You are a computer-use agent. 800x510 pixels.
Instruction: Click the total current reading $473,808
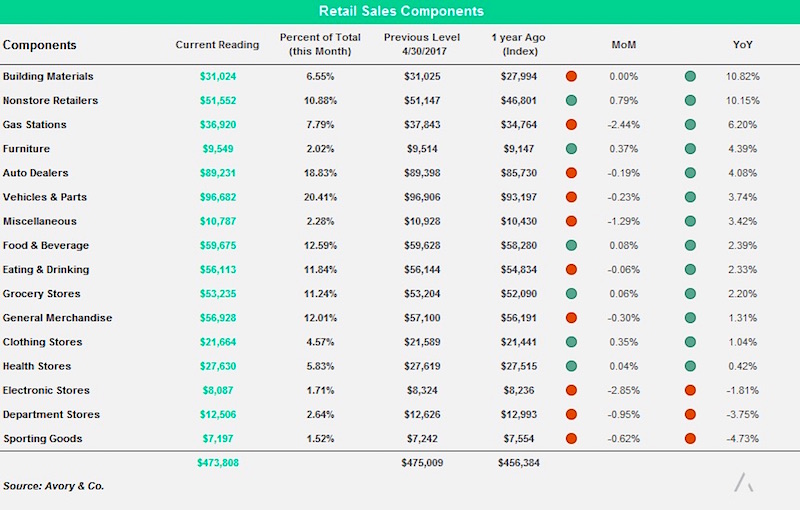tap(218, 463)
